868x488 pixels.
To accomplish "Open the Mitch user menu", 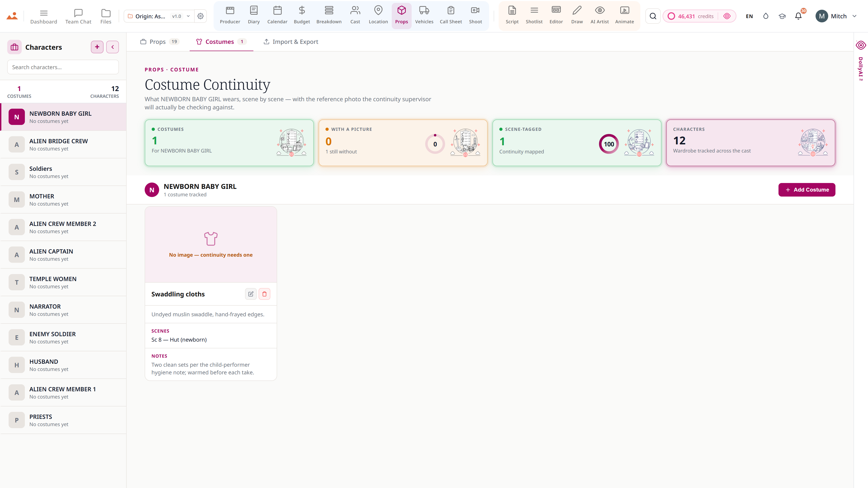I will click(x=836, y=16).
